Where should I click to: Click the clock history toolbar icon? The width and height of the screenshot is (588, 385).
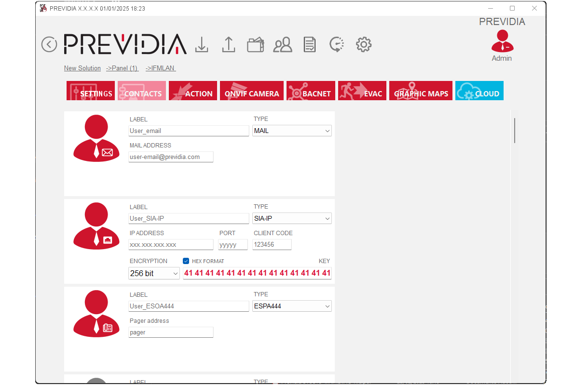coord(337,44)
